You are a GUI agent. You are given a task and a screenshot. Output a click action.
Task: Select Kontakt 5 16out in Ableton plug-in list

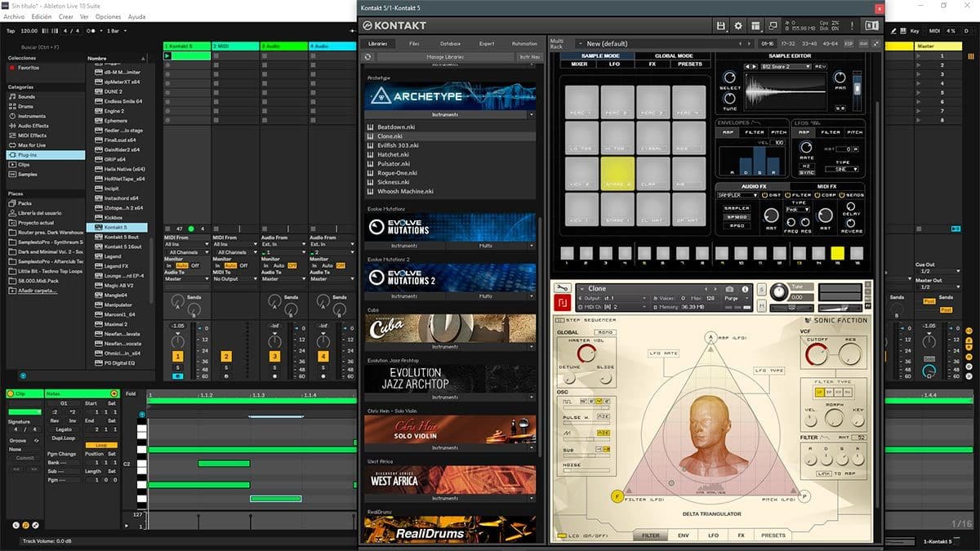click(122, 246)
